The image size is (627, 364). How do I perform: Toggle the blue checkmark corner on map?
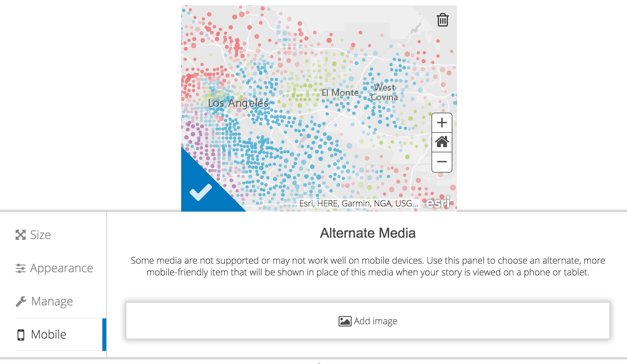coord(200,192)
